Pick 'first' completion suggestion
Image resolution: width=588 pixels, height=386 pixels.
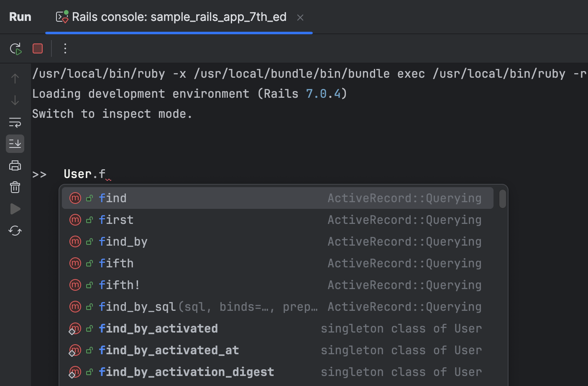pos(116,220)
